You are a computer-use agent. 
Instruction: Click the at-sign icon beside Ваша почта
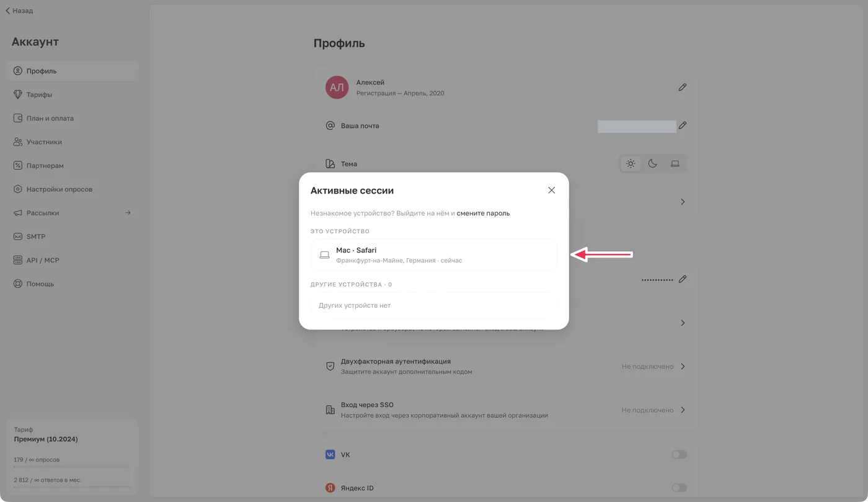coord(330,125)
